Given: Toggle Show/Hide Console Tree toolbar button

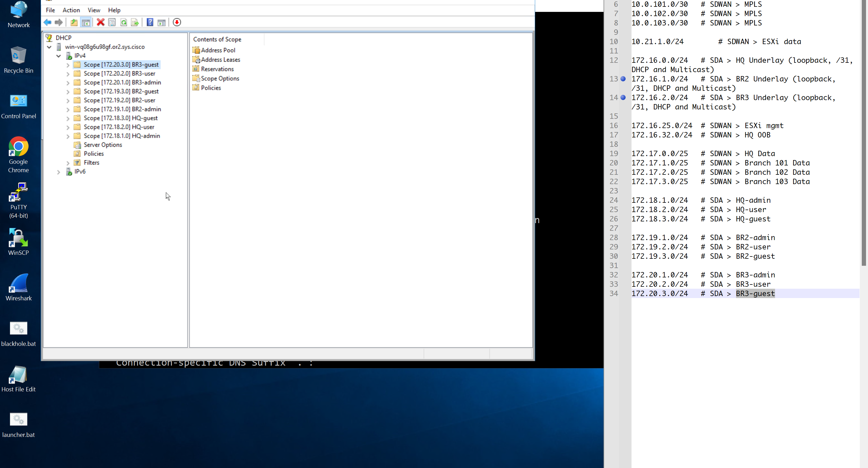Looking at the screenshot, I should [86, 22].
